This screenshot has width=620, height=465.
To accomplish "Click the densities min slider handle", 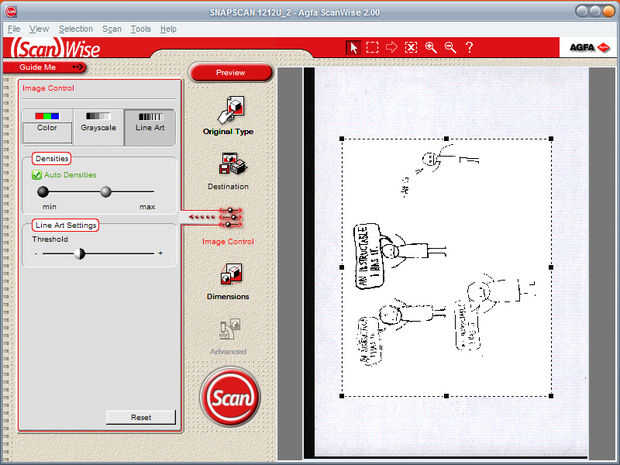I will [x=43, y=192].
